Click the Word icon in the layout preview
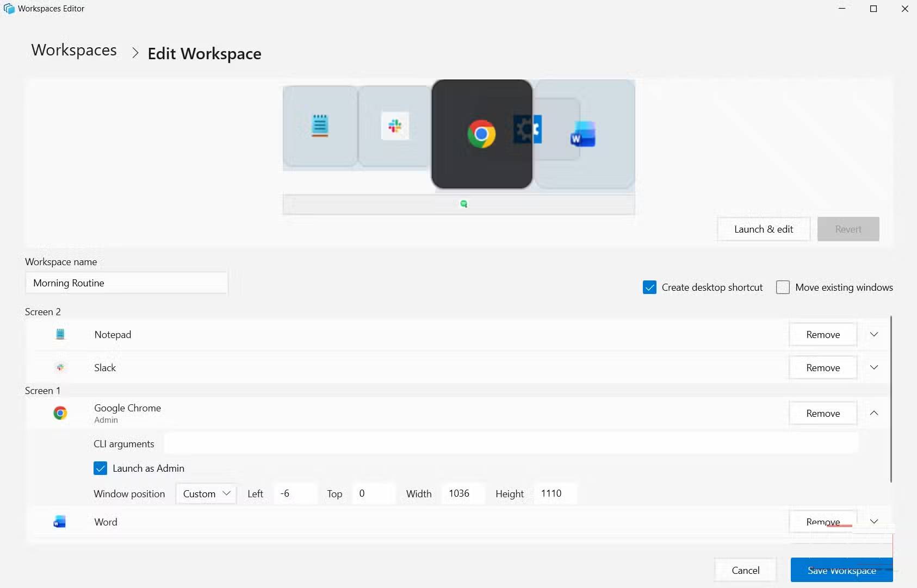 [x=583, y=134]
